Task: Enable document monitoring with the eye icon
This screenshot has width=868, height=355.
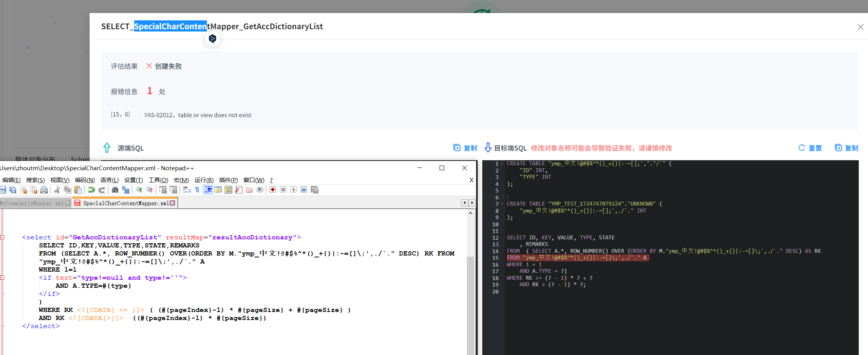Action: [260, 189]
